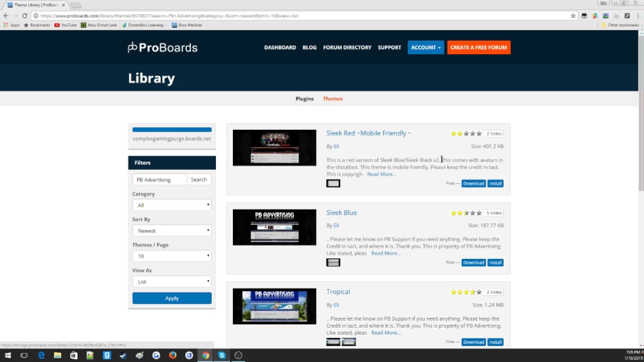The height and width of the screenshot is (362, 644).
Task: Click Read More on Sleek Red description
Action: tap(381, 174)
